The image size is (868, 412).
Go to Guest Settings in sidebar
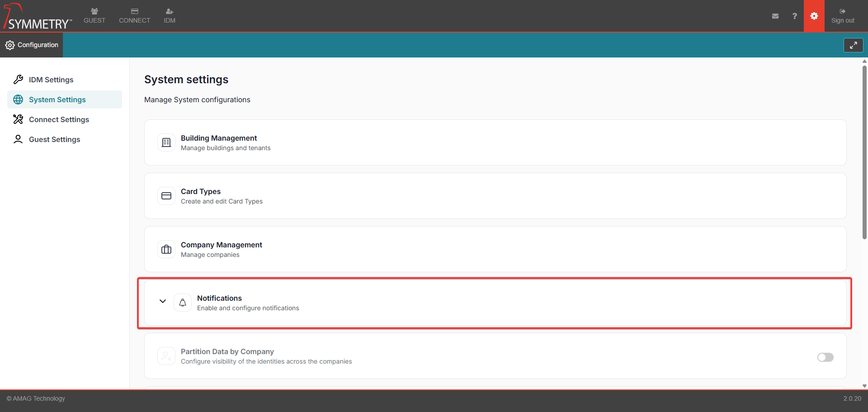point(54,139)
